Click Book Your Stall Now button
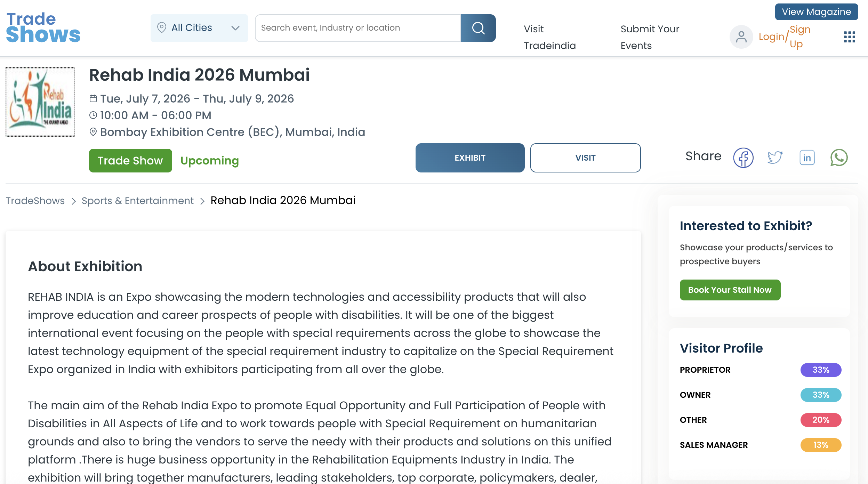The height and width of the screenshot is (484, 868). [x=730, y=290]
